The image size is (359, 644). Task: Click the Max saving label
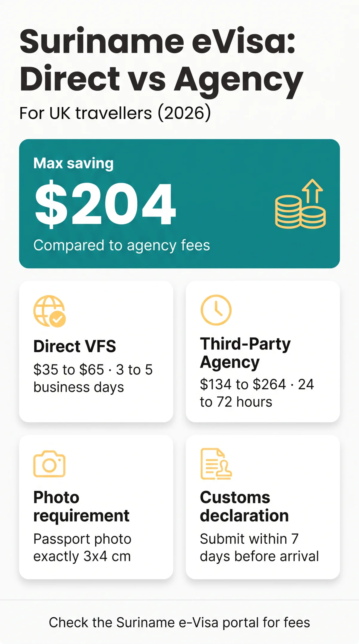[x=74, y=163]
